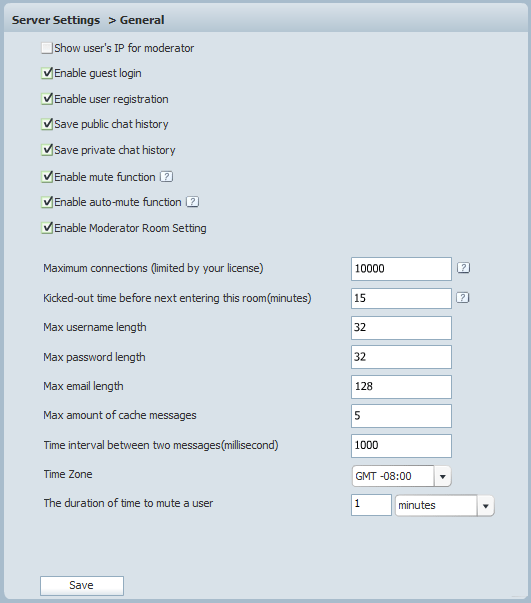This screenshot has width=531, height=603.
Task: Toggle Save public chat history checkbox
Action: (47, 124)
